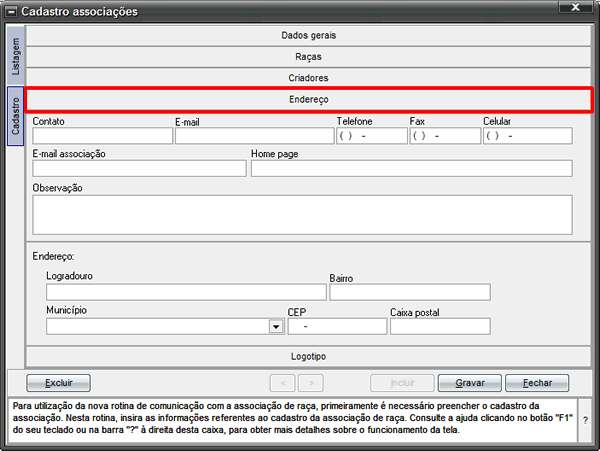The width and height of the screenshot is (600, 451).
Task: Focus the Logradouro field
Action: pos(186,292)
